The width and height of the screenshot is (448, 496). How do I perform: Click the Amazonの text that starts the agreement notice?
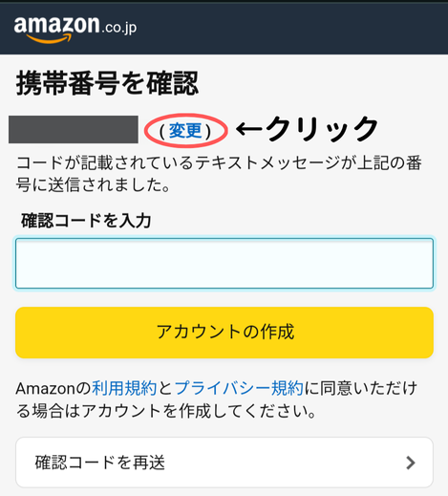(53, 388)
